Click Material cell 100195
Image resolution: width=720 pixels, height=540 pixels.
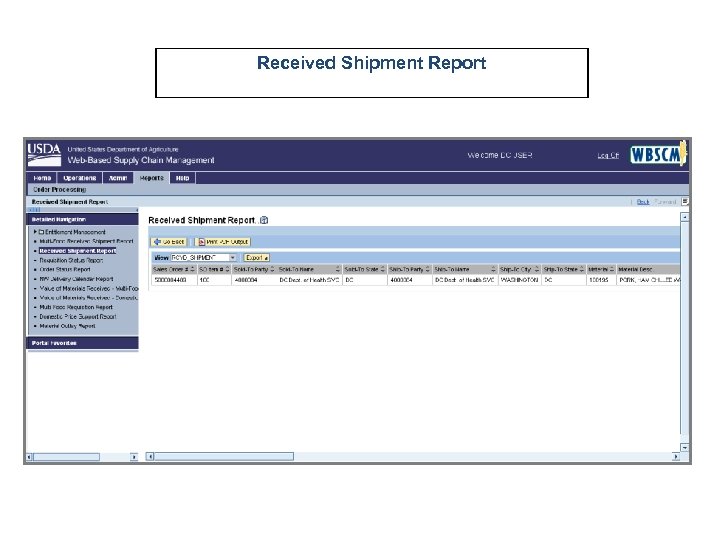(x=601, y=280)
